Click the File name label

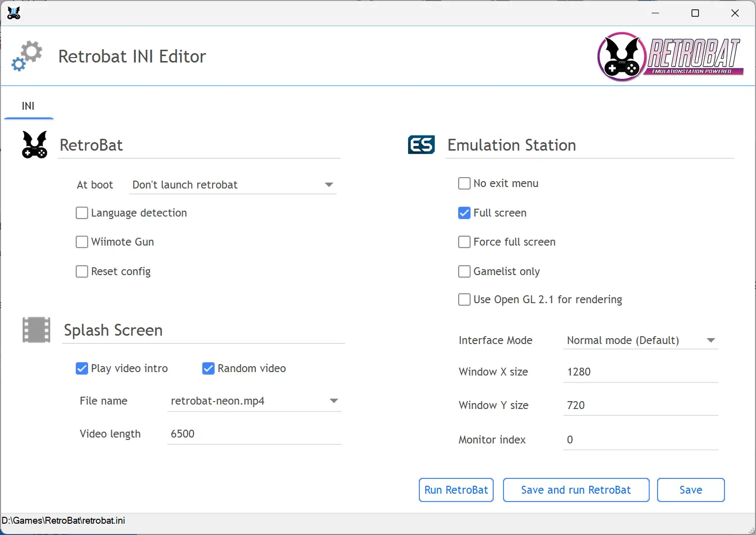point(103,401)
